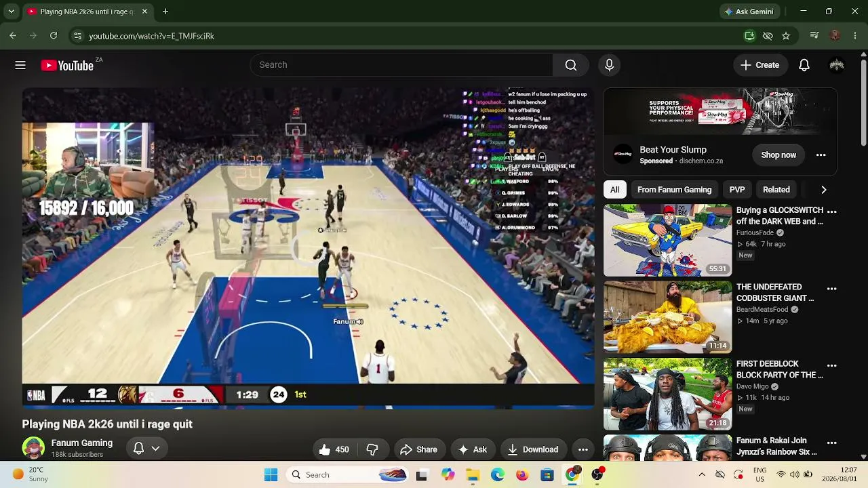Switch to the Playing NBA 2k26 tab
The image size is (868, 488).
87,12
